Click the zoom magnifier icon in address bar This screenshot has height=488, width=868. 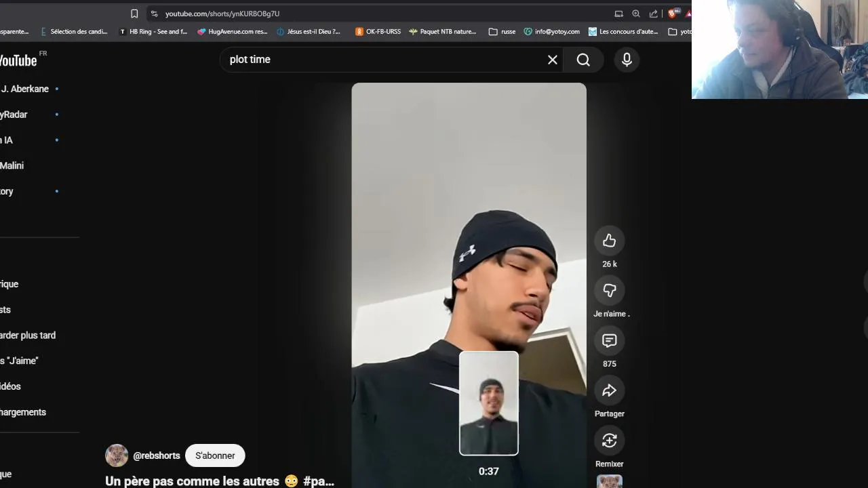click(636, 14)
